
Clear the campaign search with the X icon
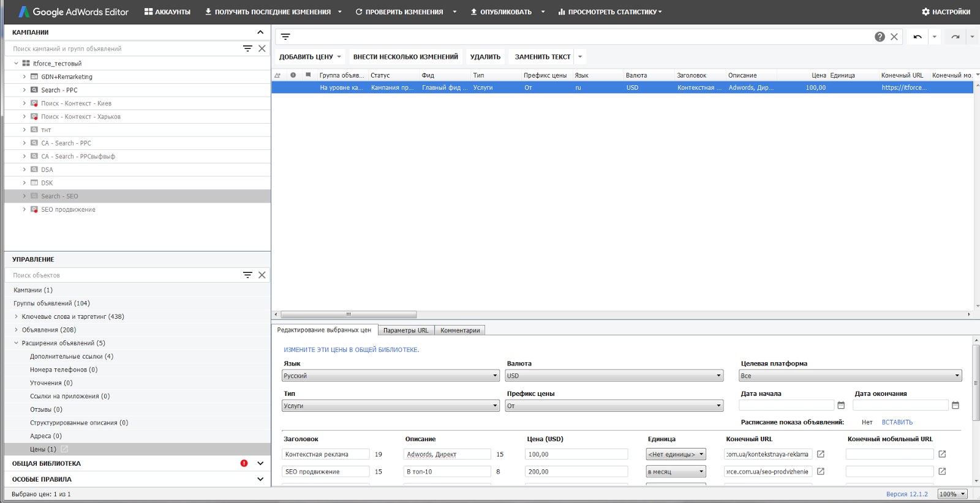(x=262, y=48)
